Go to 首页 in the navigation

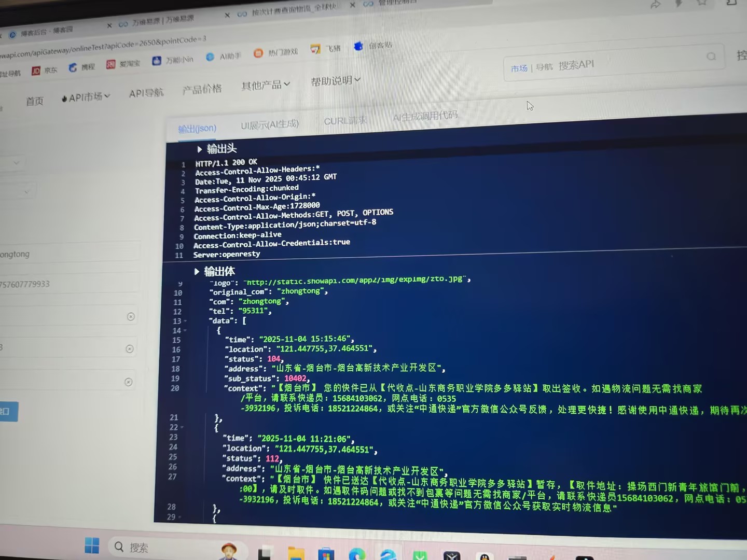(x=35, y=101)
